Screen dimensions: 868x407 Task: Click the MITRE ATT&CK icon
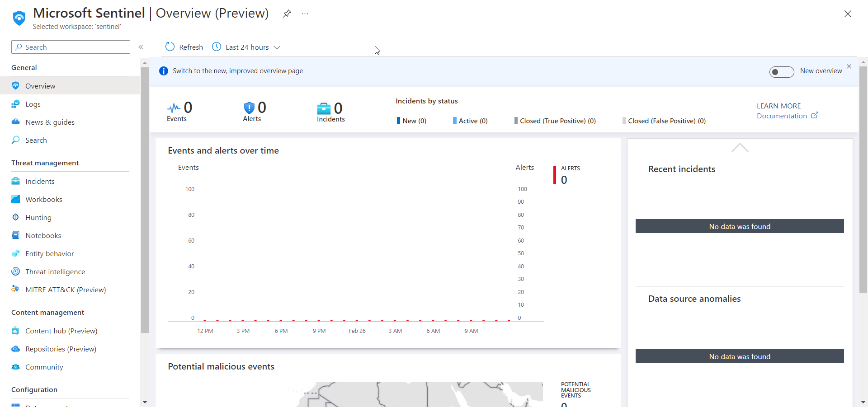(x=16, y=289)
